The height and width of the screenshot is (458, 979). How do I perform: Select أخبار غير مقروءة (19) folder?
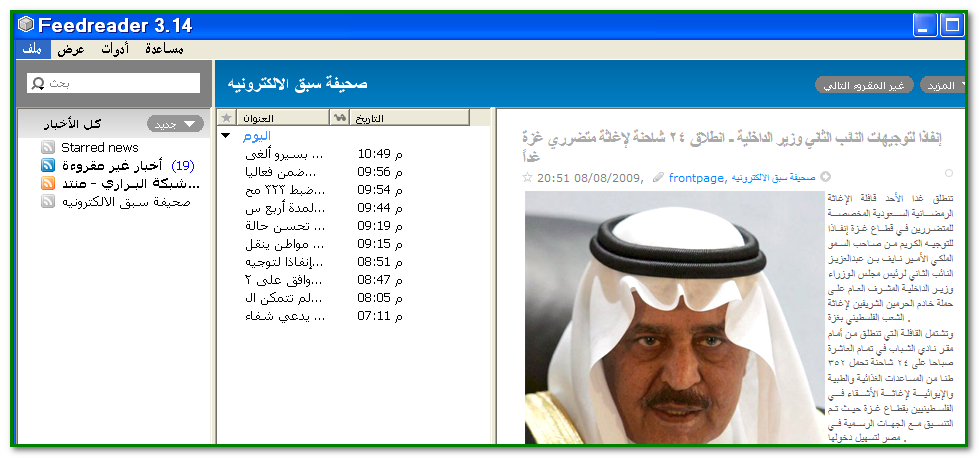pos(127,166)
